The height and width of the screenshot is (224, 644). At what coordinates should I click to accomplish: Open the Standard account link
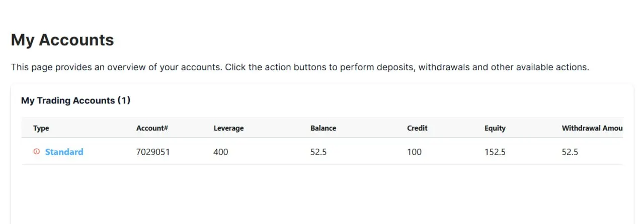[64, 152]
